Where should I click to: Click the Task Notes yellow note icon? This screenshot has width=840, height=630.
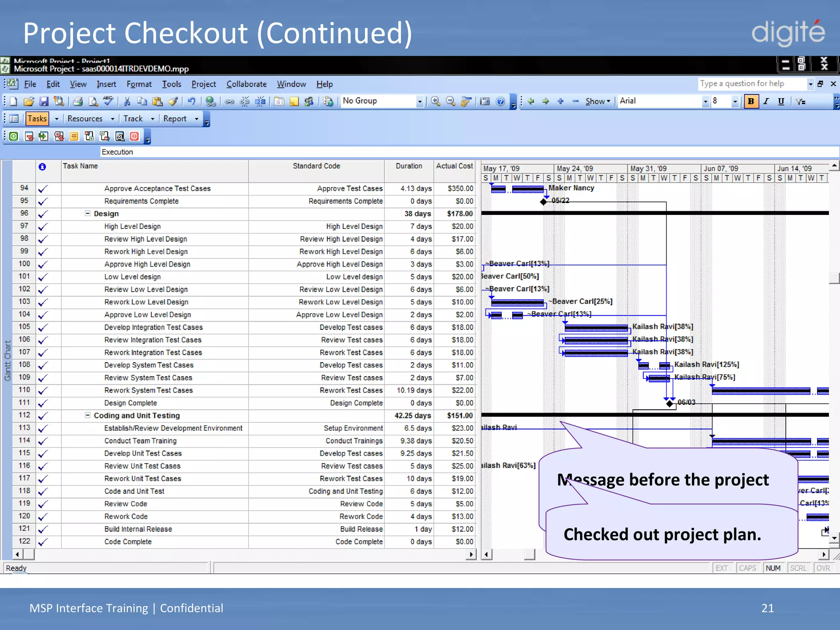(294, 101)
